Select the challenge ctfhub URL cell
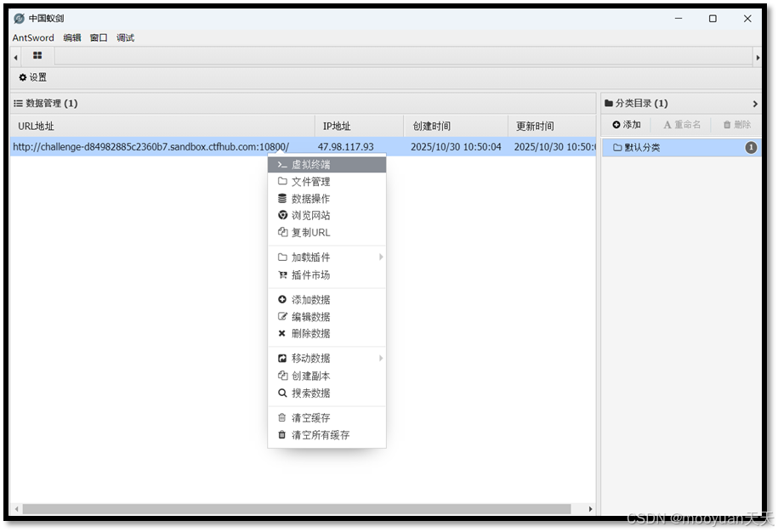This screenshot has height=532, width=778. click(x=150, y=147)
